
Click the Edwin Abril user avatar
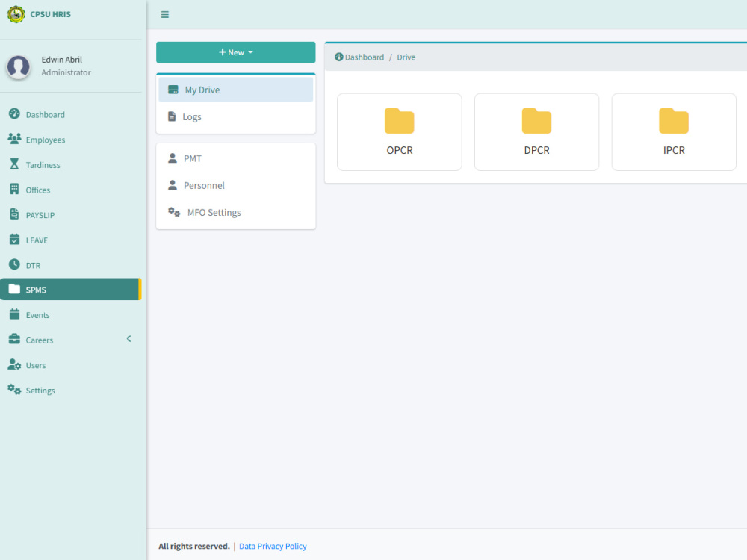19,66
